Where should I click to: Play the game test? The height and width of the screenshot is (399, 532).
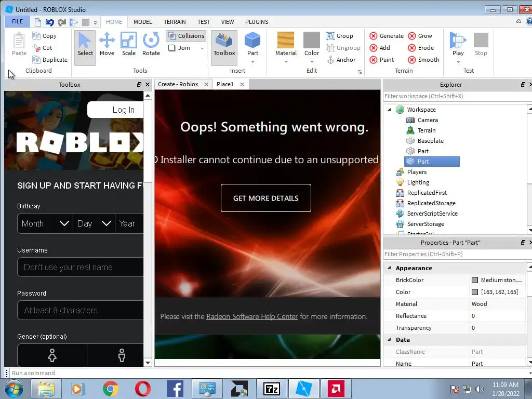pos(458,44)
